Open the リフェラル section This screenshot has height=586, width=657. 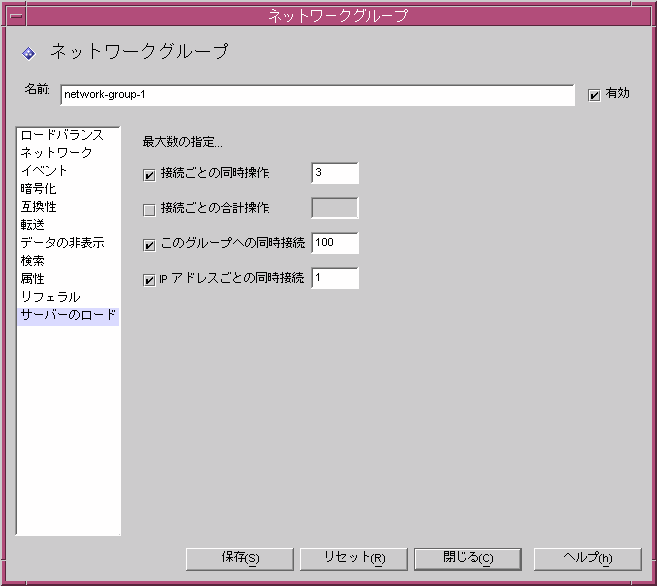[68, 297]
